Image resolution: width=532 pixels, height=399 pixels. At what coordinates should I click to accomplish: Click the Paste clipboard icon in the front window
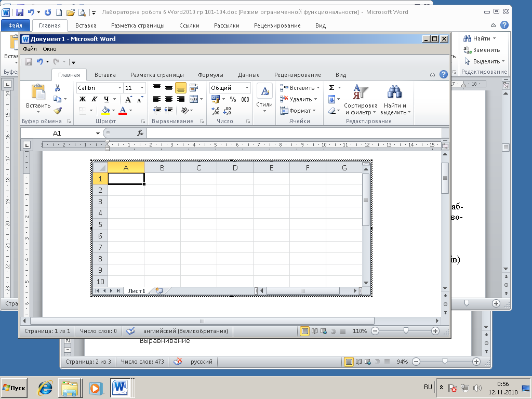pyautogui.click(x=38, y=92)
